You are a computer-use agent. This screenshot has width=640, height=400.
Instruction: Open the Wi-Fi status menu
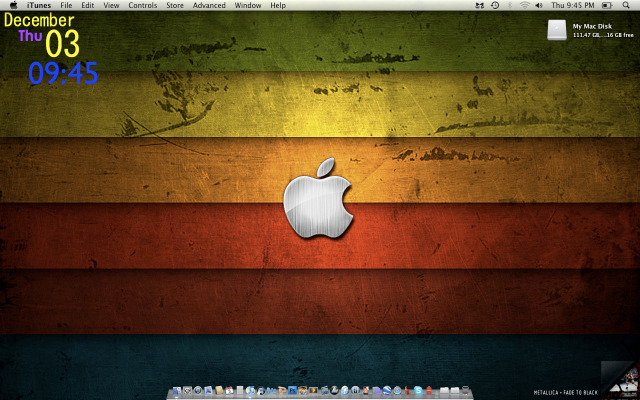pyautogui.click(x=525, y=5)
